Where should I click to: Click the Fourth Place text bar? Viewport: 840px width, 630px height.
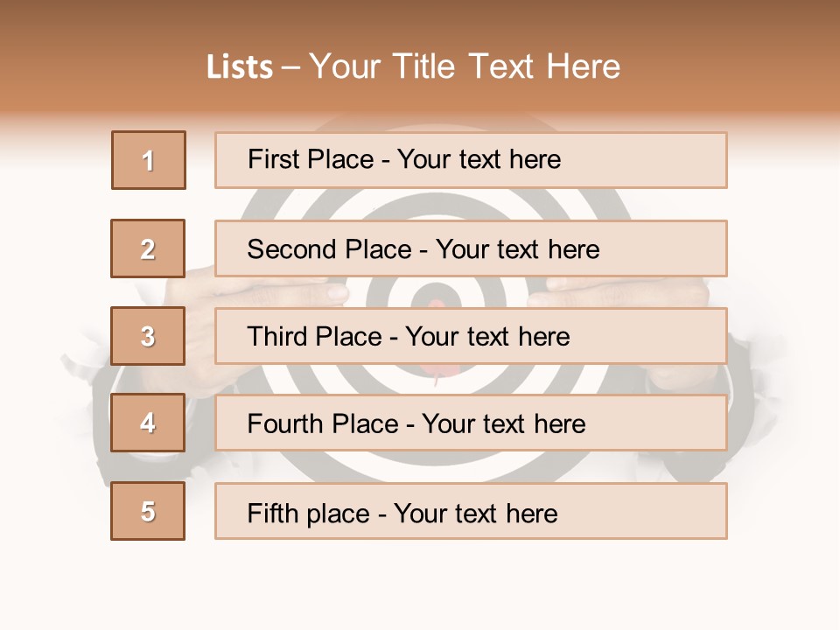pos(471,423)
